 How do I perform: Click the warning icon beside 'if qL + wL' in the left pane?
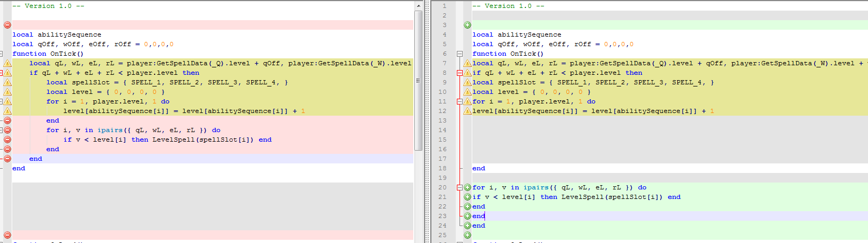(x=7, y=73)
